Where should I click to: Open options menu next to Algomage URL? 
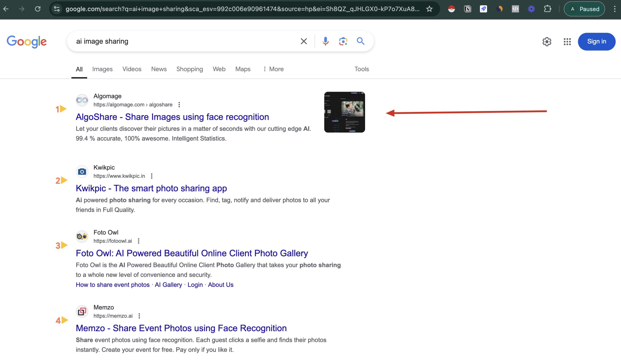[179, 105]
